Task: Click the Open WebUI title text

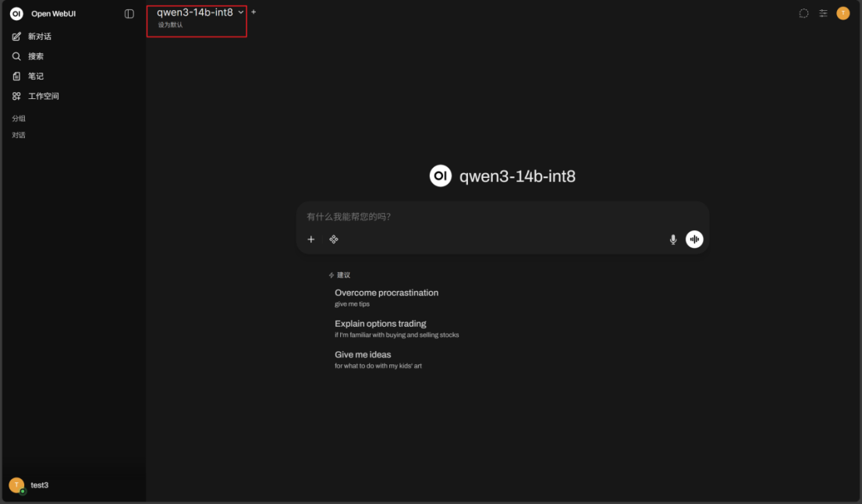Action: tap(53, 14)
